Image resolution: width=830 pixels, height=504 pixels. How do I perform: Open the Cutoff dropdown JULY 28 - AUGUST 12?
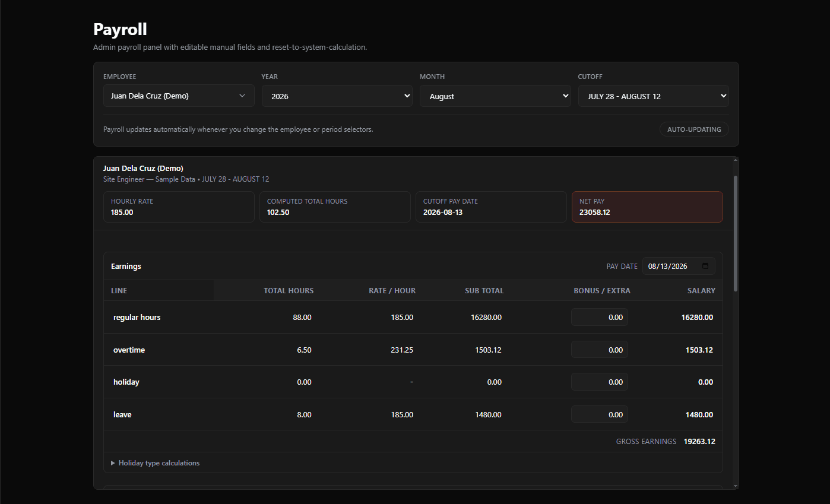click(x=654, y=96)
